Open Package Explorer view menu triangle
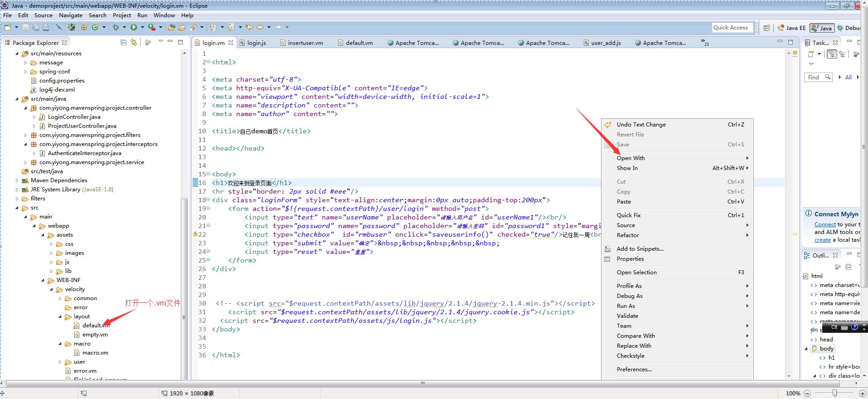The width and height of the screenshot is (868, 399). pos(160,42)
